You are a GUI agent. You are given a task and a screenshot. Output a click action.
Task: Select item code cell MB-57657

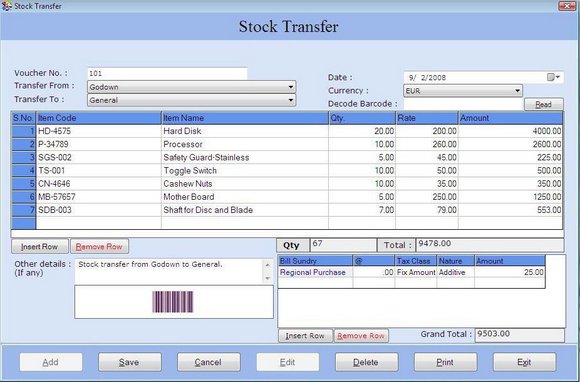[x=98, y=197]
